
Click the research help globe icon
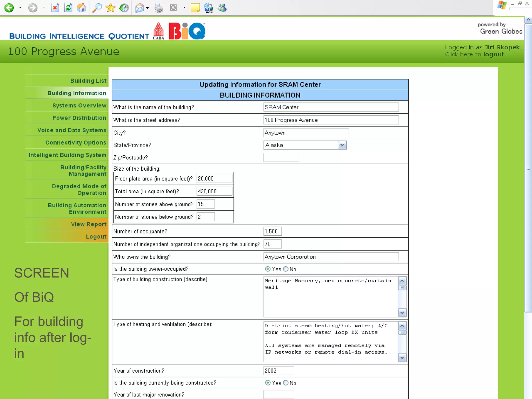[208, 8]
